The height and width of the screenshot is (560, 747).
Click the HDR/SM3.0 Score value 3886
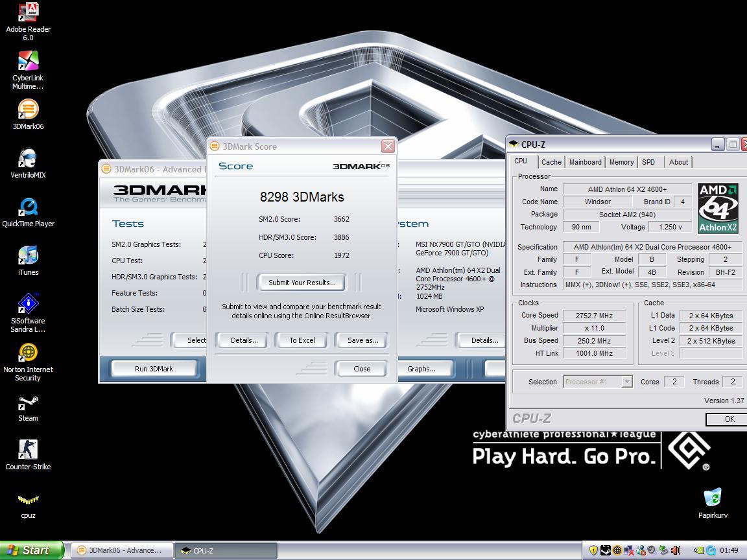point(342,237)
